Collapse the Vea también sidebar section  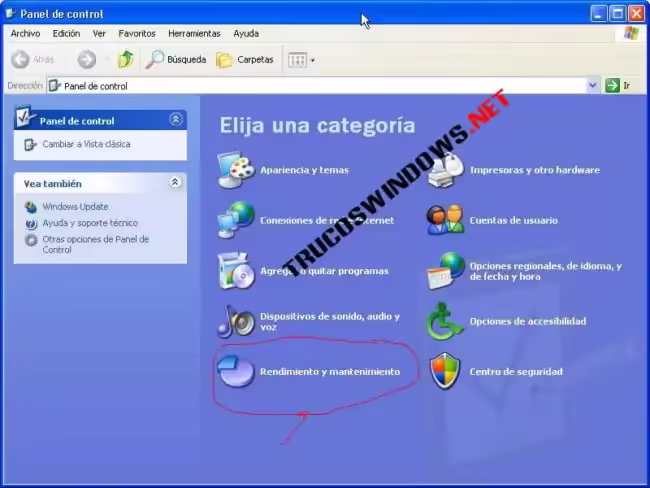176,183
